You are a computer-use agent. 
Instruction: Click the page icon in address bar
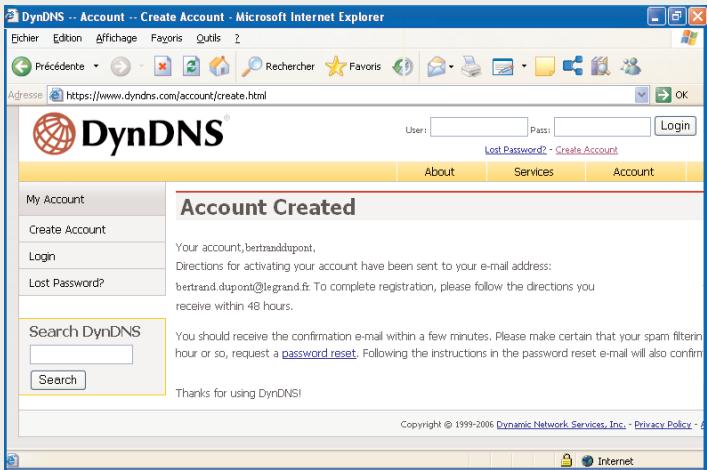click(x=56, y=95)
